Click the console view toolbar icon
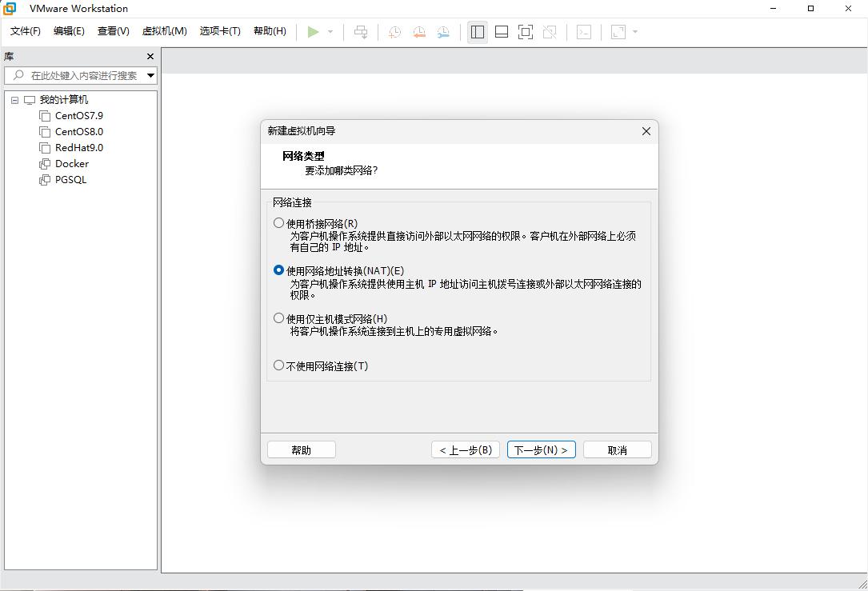Screen dimensions: 868x591 pos(584,32)
